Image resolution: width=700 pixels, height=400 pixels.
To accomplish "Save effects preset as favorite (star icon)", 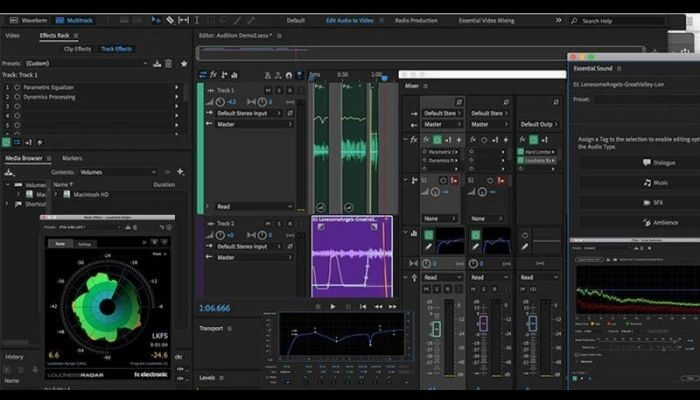I will point(183,63).
